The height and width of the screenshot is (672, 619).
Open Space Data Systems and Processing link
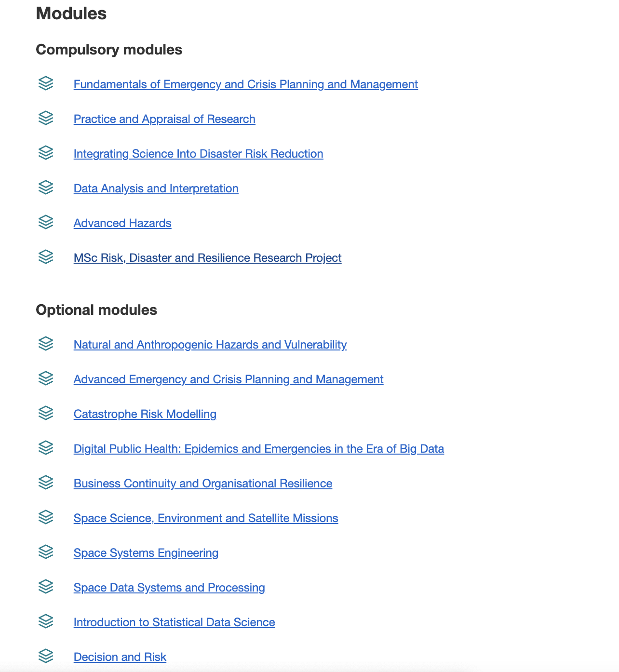coord(169,588)
